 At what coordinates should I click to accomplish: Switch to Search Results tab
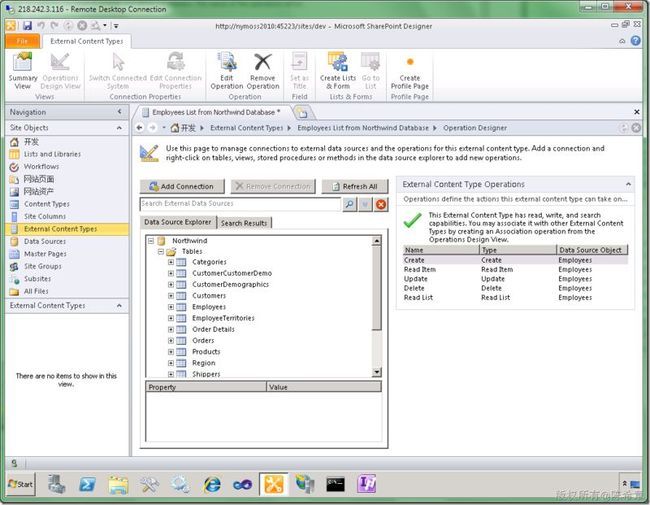click(x=244, y=223)
